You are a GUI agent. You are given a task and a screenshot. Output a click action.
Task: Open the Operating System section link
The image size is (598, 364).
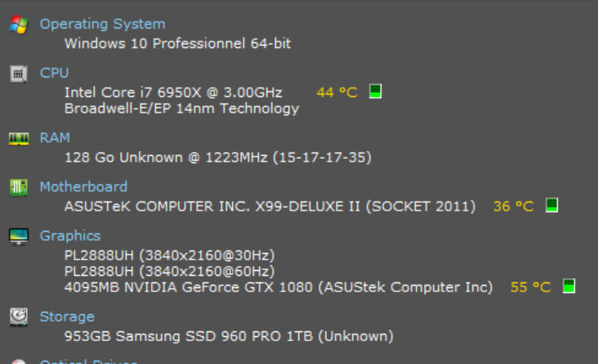coord(102,24)
